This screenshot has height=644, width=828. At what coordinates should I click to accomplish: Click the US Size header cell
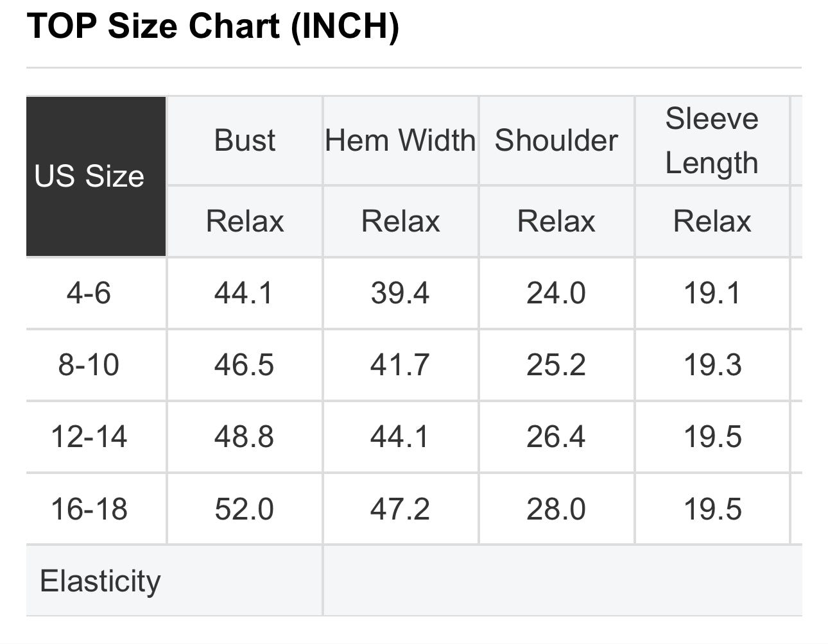point(96,176)
